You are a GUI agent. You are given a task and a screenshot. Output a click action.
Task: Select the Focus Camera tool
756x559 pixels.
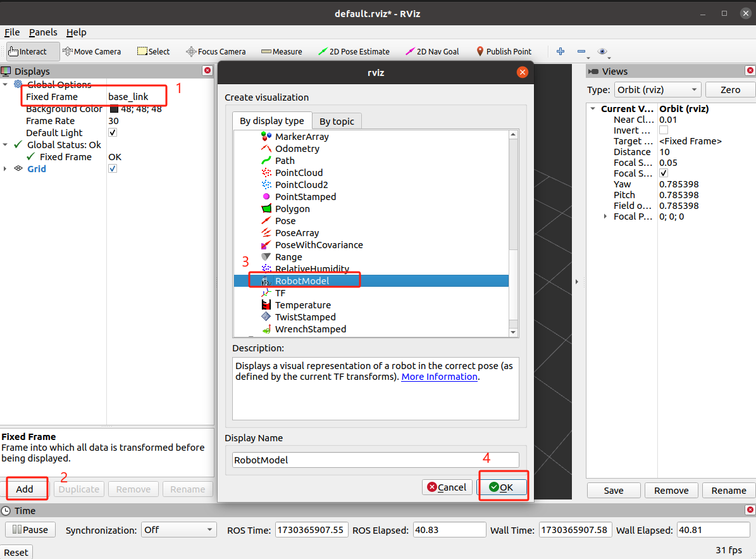coord(216,52)
